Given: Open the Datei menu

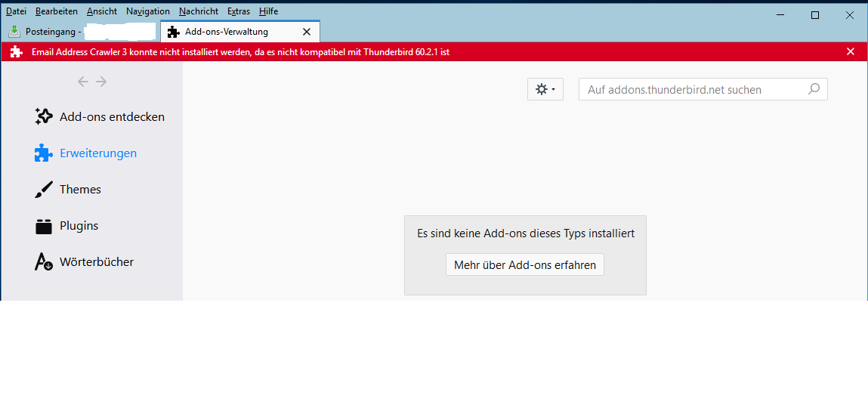Looking at the screenshot, I should [16, 11].
